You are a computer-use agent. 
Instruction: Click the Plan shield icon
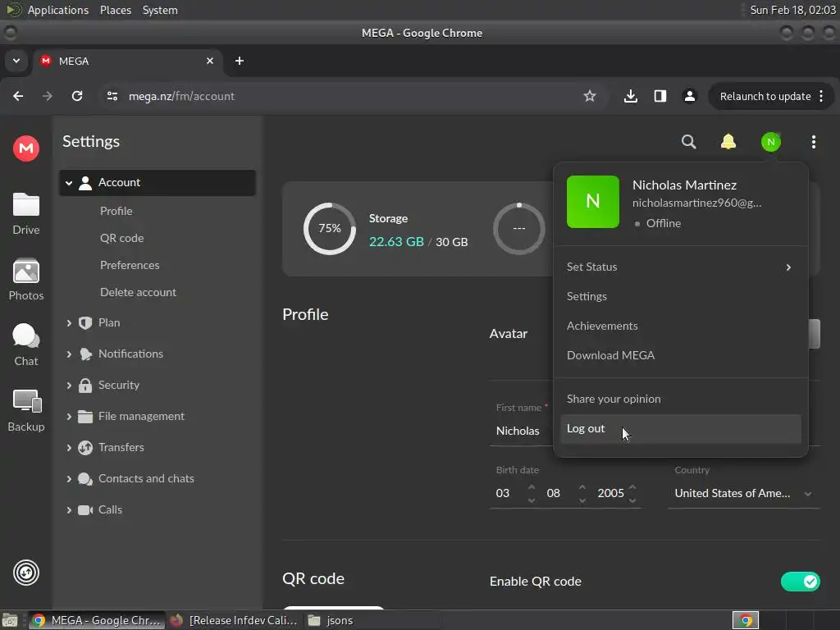85,323
